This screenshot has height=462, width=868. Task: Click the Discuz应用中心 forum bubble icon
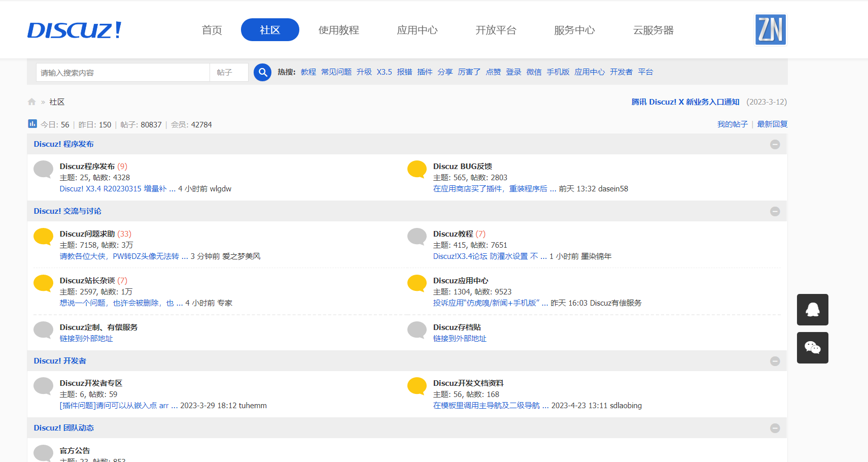click(x=417, y=283)
